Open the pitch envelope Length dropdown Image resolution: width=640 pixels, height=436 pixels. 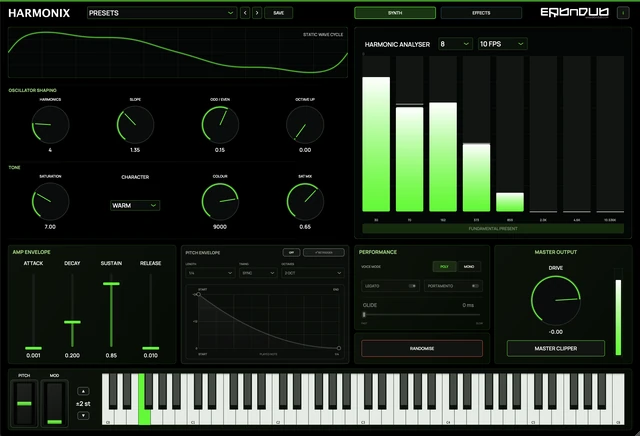[x=210, y=273]
